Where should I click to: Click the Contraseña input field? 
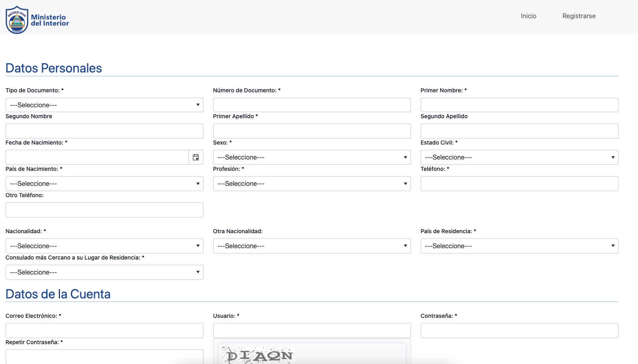520,330
